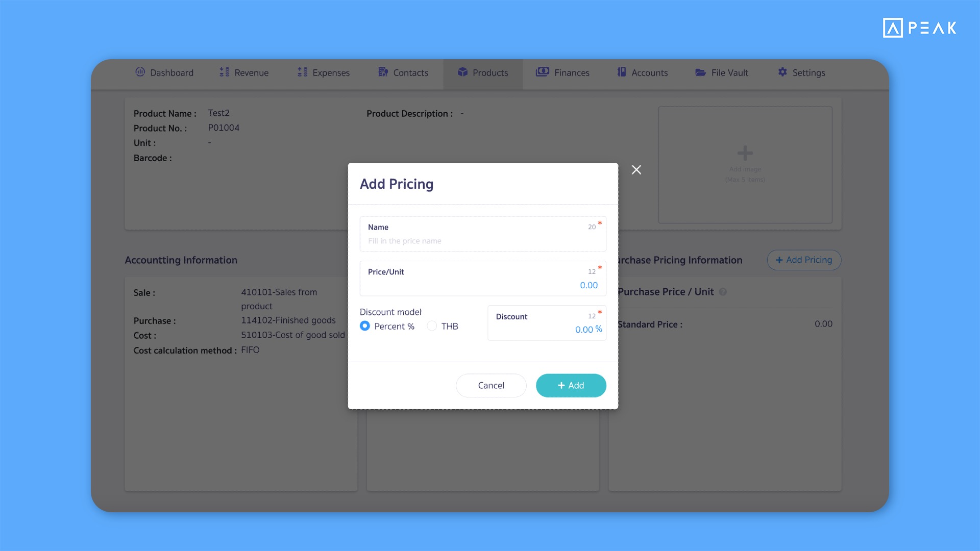Click the Revenue section icon
The width and height of the screenshot is (980, 551).
click(x=224, y=72)
